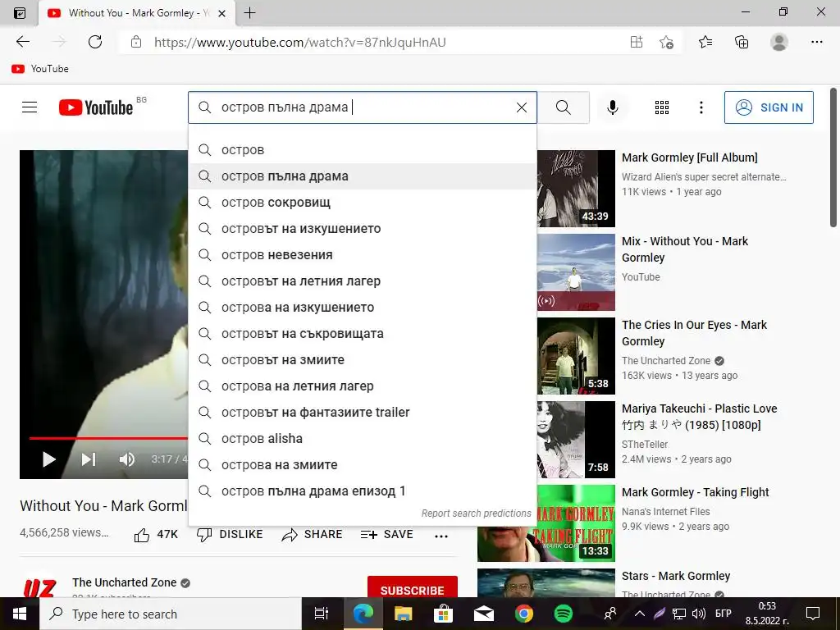Open YouTube settings three-dot menu
840x630 pixels.
click(701, 107)
